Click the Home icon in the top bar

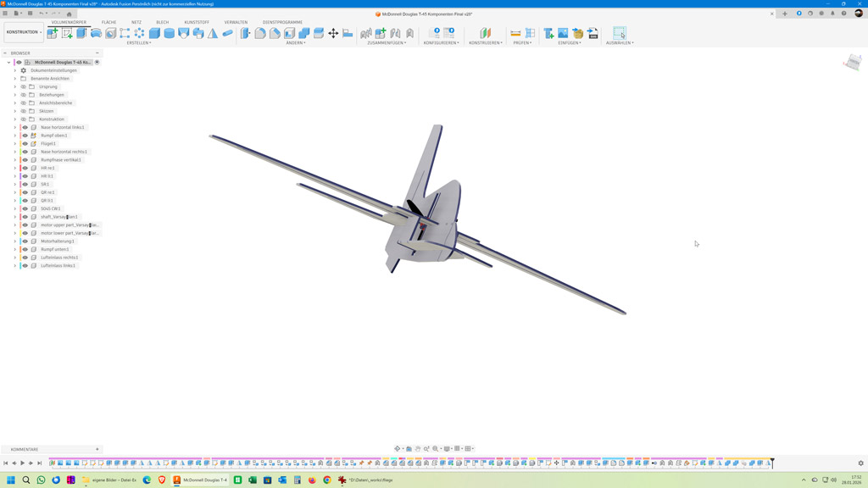point(70,14)
